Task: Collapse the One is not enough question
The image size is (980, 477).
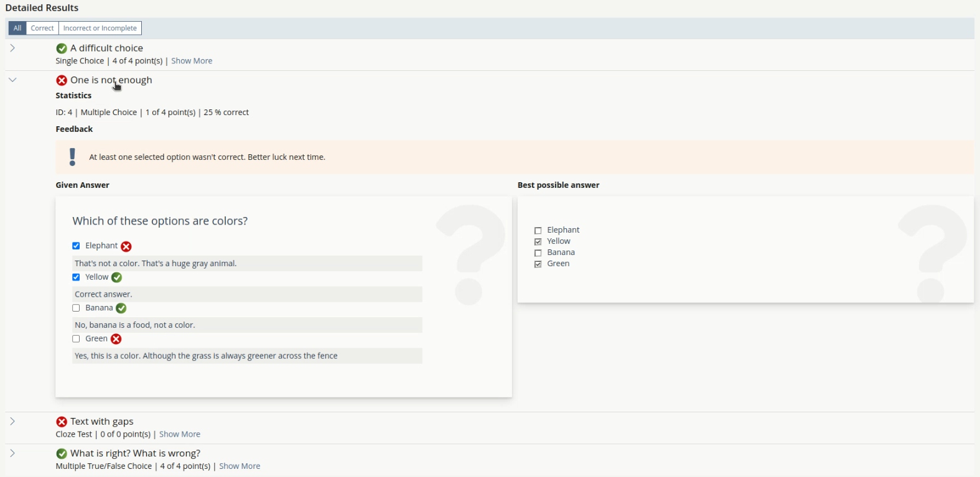Action: coord(12,80)
